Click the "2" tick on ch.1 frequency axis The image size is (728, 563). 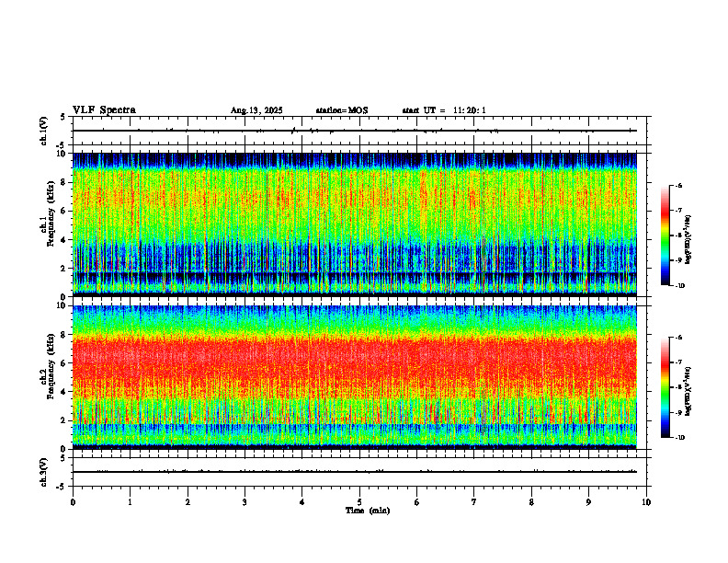[63, 268]
